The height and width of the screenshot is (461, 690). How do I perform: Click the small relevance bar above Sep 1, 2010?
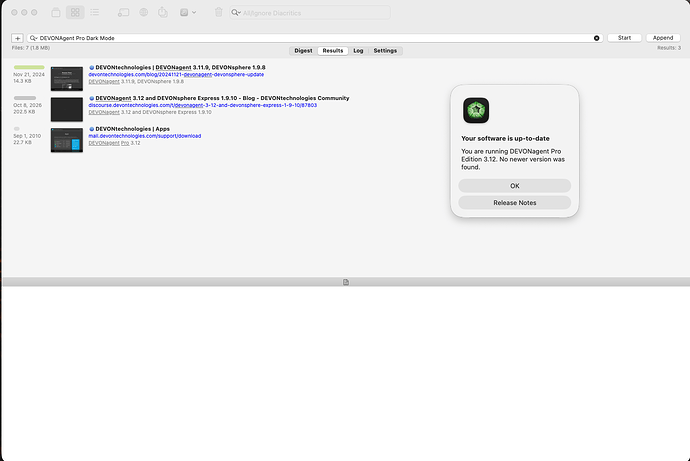(17, 129)
